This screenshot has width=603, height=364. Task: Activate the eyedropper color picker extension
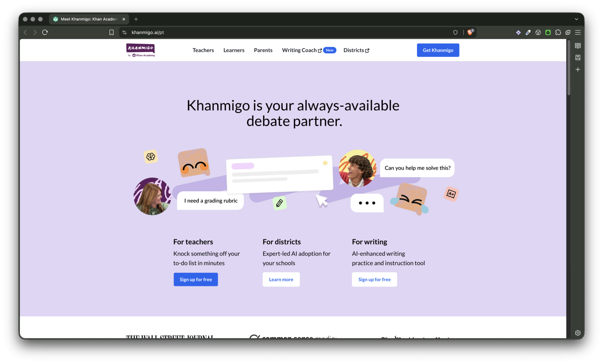click(528, 32)
